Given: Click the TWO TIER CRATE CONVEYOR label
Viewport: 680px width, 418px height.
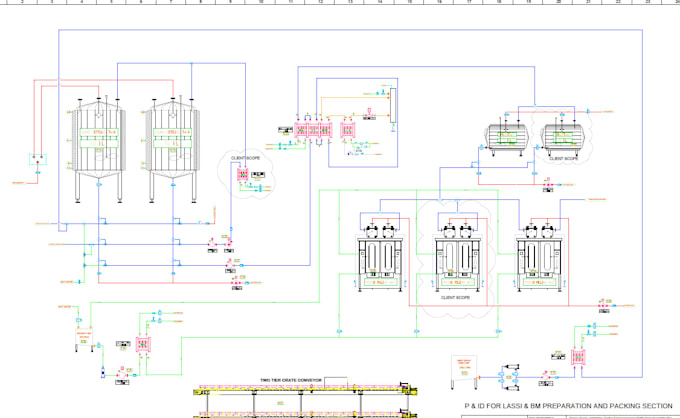Looking at the screenshot, I should 291,380.
